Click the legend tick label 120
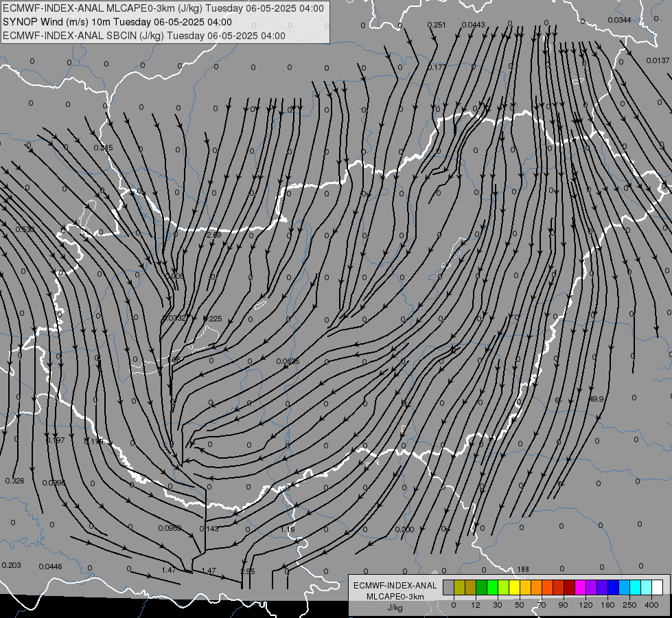The image size is (672, 618). coord(586,605)
